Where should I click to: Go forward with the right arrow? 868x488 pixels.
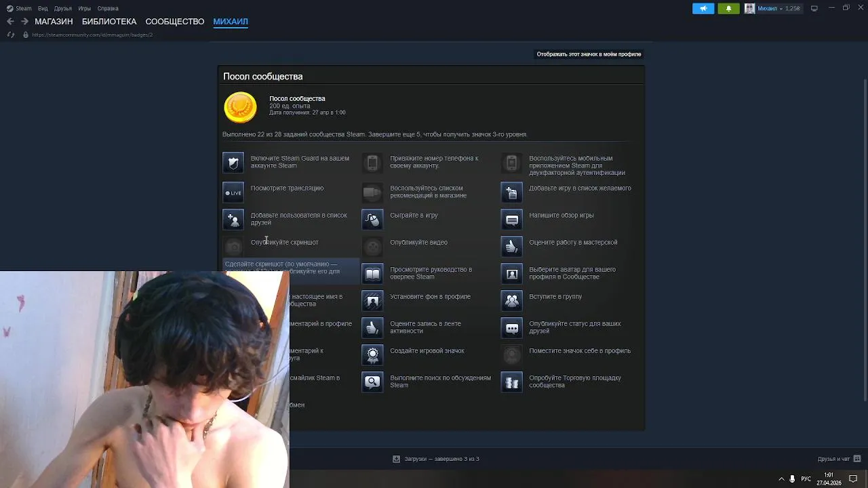(24, 22)
